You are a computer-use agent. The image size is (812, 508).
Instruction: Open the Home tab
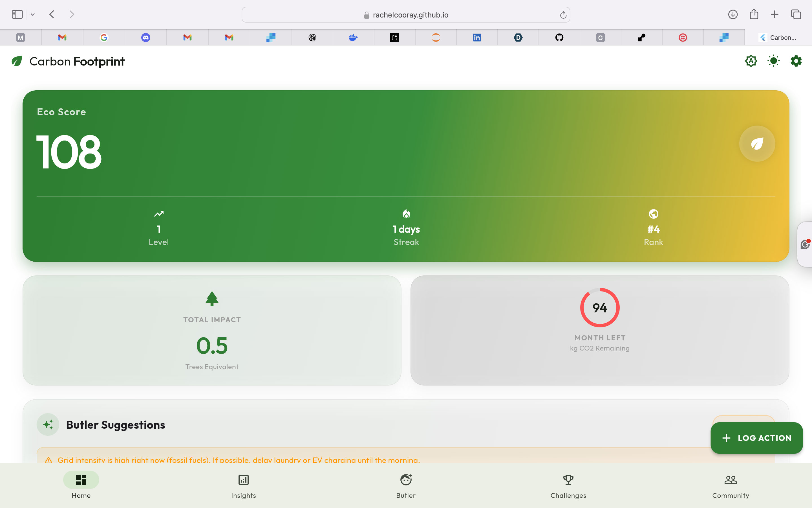click(81, 485)
